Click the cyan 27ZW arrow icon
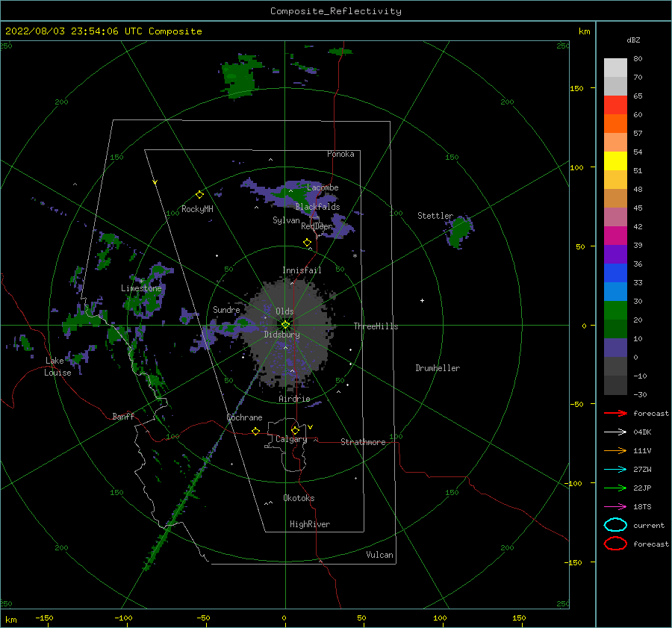This screenshot has height=628, width=672. coord(615,470)
